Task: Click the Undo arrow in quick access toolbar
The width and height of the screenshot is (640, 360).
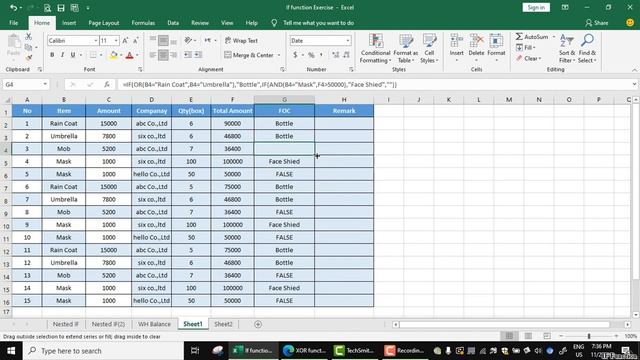Action: [x=13, y=8]
